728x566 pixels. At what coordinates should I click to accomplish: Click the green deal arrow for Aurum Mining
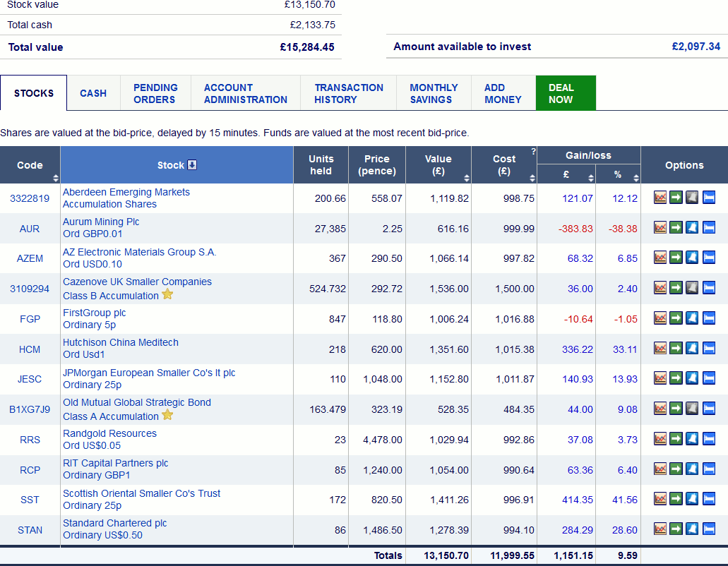click(x=676, y=228)
